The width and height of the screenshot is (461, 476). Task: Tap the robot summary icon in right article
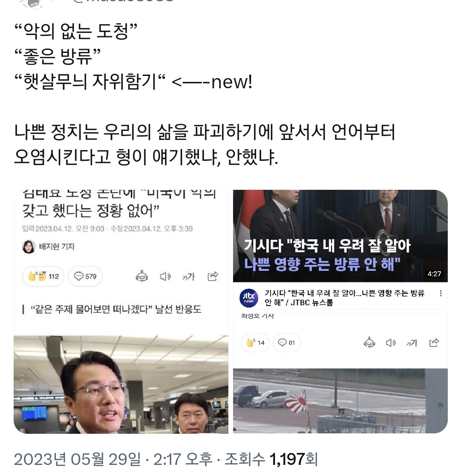369,343
